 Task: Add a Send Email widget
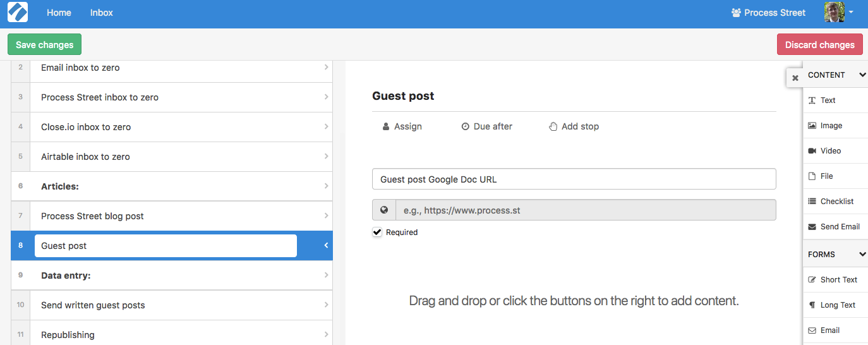835,227
